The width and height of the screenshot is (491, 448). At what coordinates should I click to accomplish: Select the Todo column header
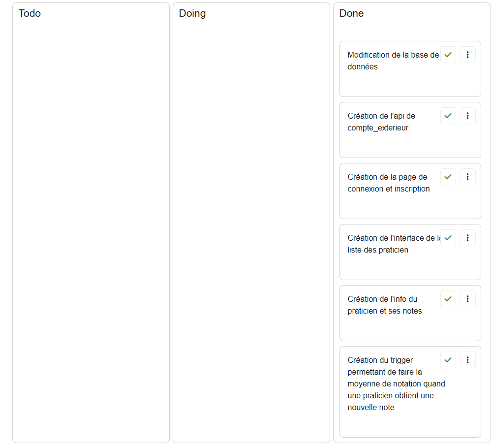click(30, 13)
